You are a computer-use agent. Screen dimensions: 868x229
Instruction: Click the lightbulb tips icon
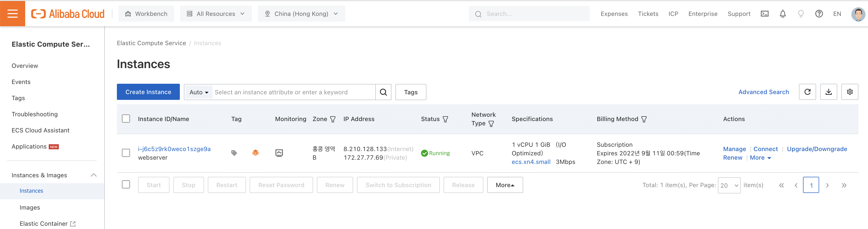[x=801, y=14]
